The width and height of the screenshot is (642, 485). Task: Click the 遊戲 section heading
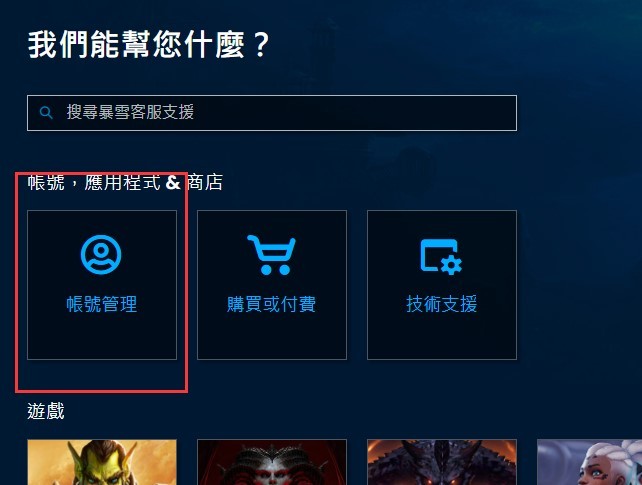[46, 411]
